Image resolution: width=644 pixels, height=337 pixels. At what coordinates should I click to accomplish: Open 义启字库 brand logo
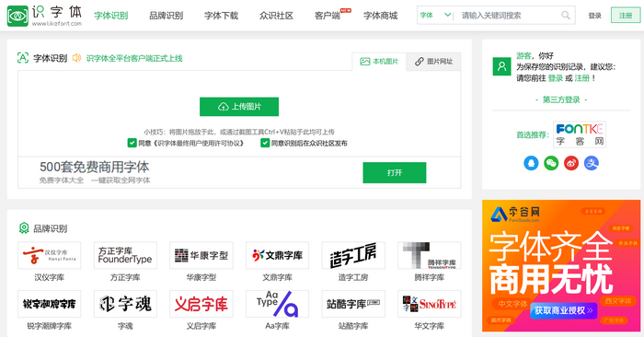[x=201, y=304]
